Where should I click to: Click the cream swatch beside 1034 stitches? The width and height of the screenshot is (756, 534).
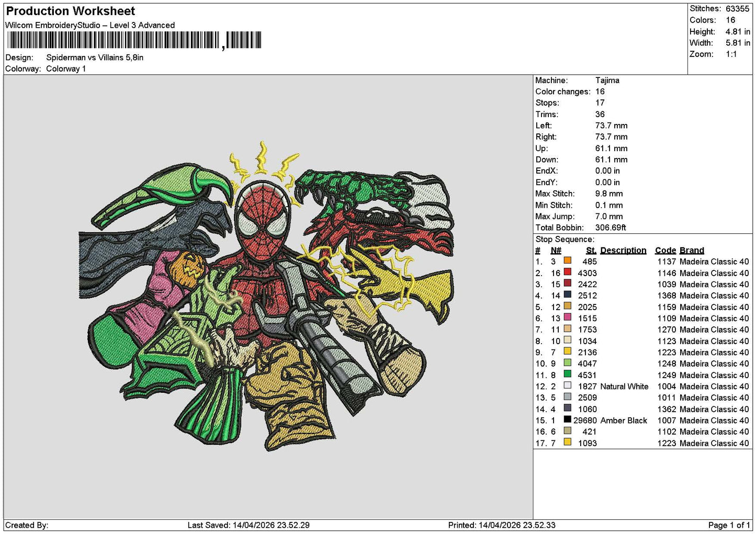pyautogui.click(x=567, y=340)
